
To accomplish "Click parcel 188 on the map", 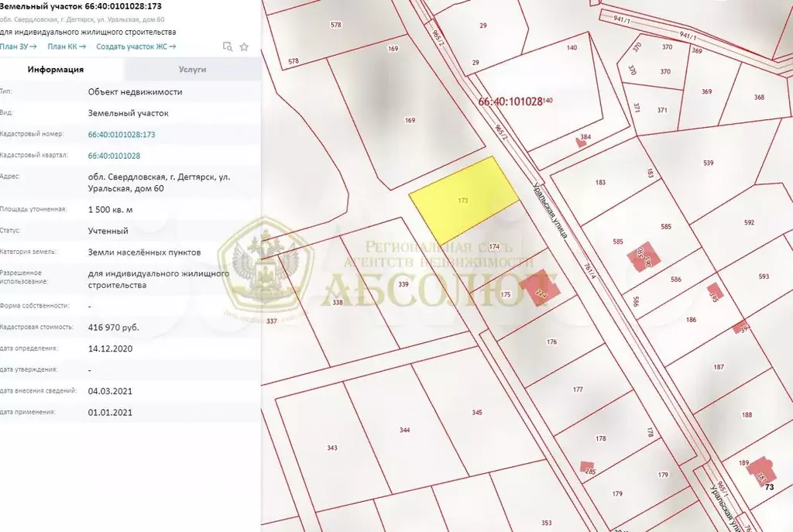I will (747, 415).
